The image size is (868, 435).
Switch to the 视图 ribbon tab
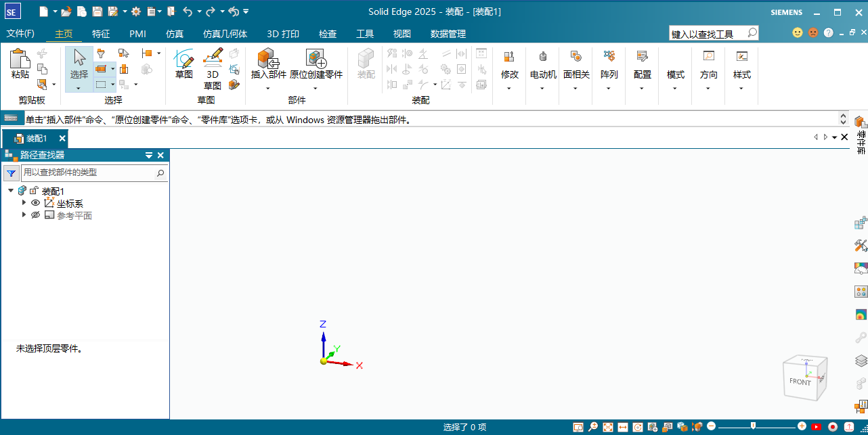coord(402,34)
